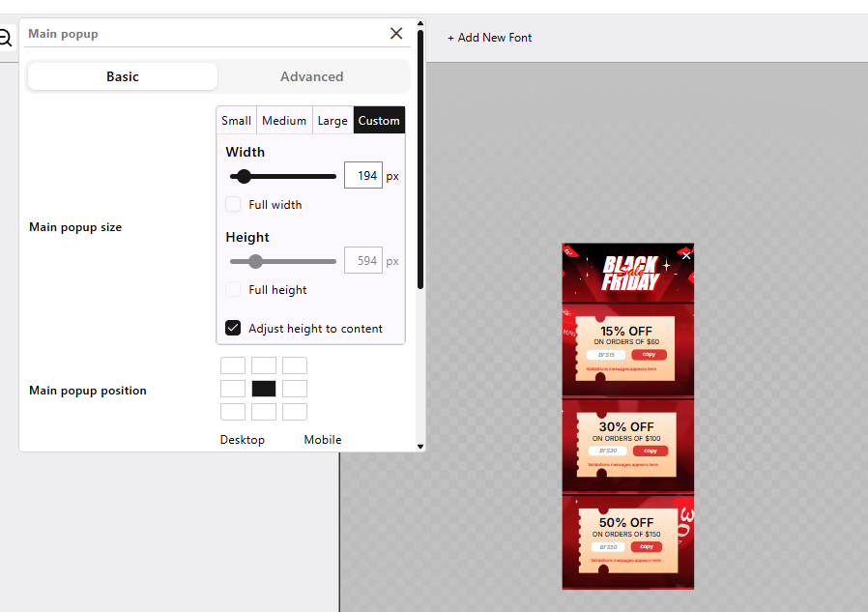This screenshot has height=612, width=868.
Task: Set popup position to middle left
Action: [233, 389]
